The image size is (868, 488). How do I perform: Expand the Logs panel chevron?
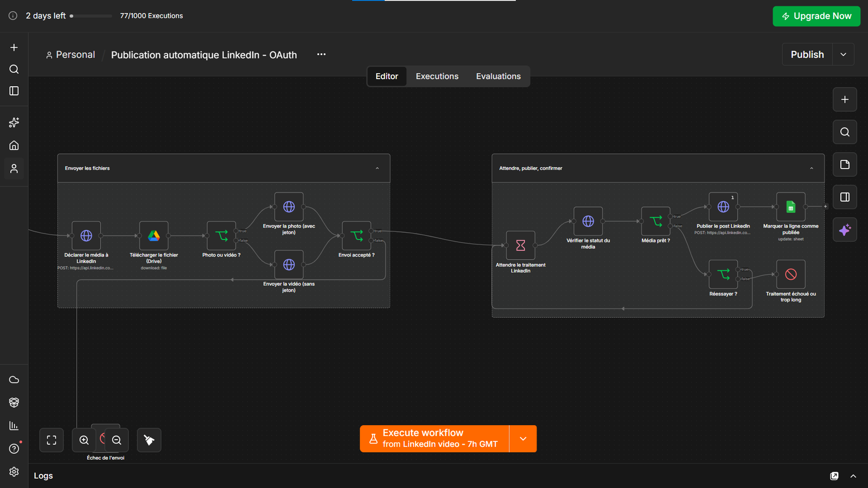[x=853, y=476]
